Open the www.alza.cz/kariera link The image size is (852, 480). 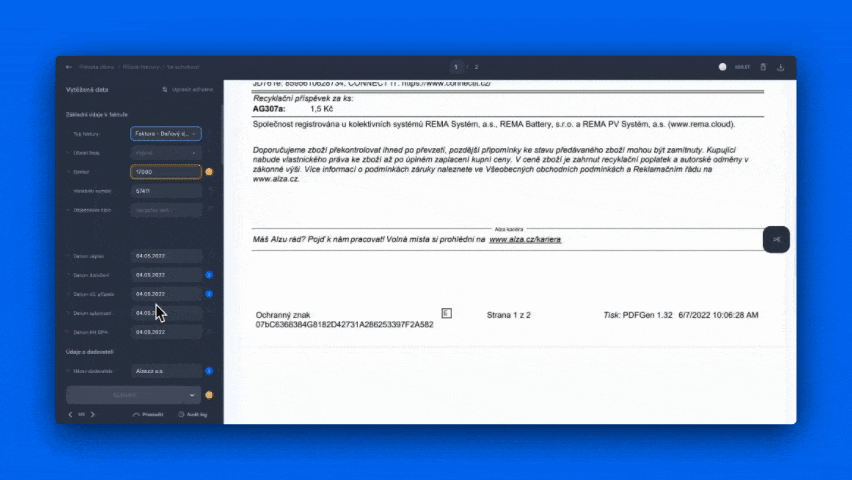point(525,239)
